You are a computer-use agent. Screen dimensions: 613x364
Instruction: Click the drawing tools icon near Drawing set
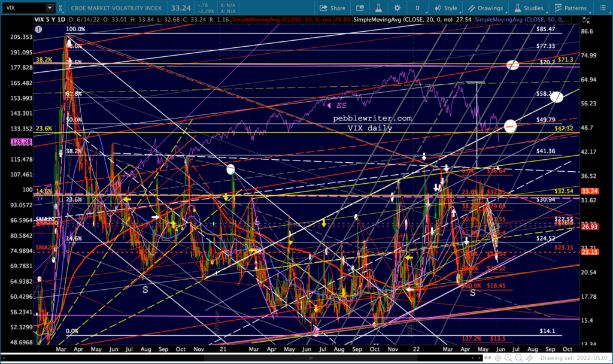click(530, 358)
